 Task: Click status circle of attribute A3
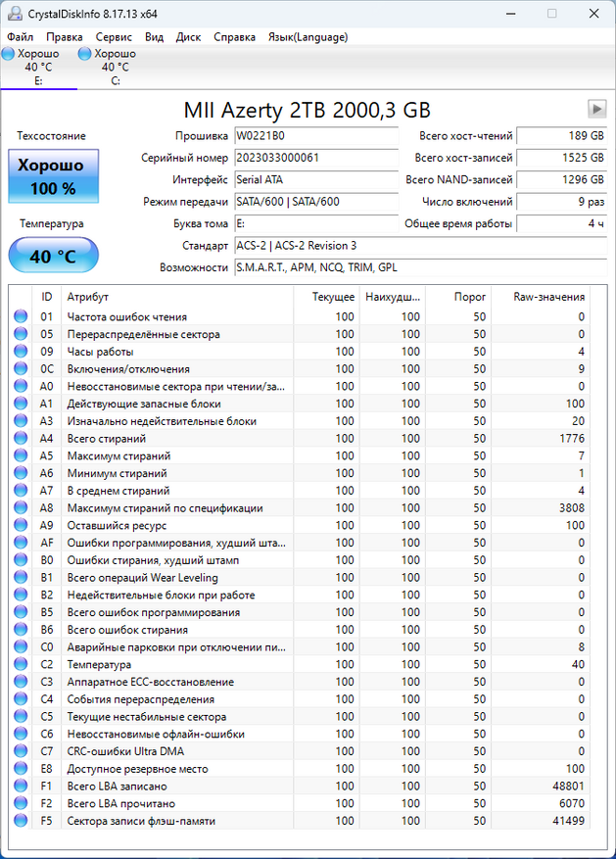point(21,421)
